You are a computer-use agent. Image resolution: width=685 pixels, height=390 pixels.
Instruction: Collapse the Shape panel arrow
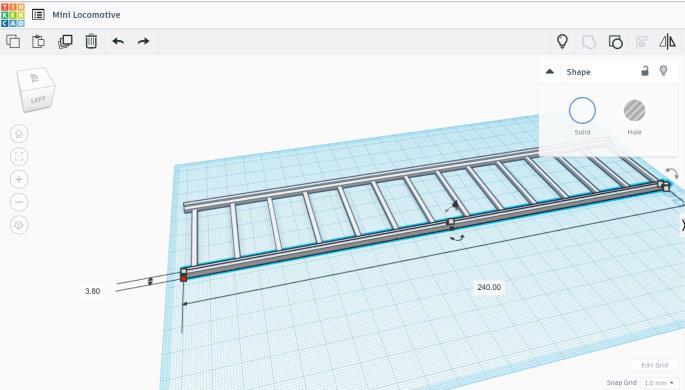point(550,72)
